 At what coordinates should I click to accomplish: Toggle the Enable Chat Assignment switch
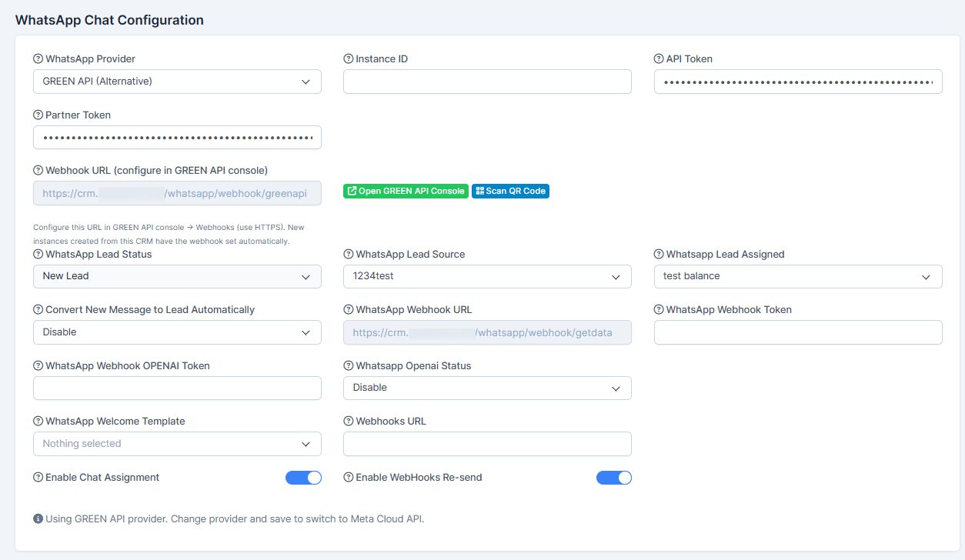pyautogui.click(x=303, y=478)
